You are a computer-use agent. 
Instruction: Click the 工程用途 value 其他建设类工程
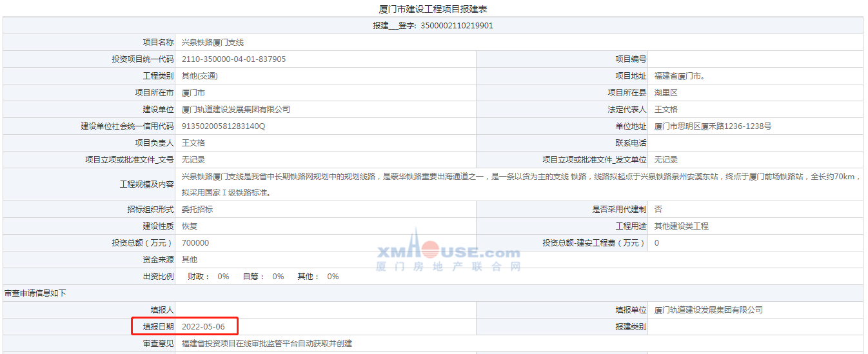681,226
